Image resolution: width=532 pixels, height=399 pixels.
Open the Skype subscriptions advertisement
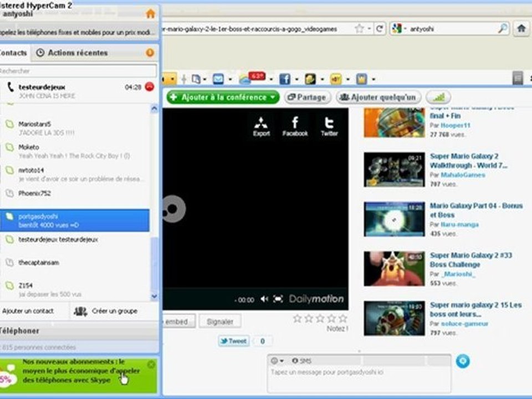click(78, 376)
